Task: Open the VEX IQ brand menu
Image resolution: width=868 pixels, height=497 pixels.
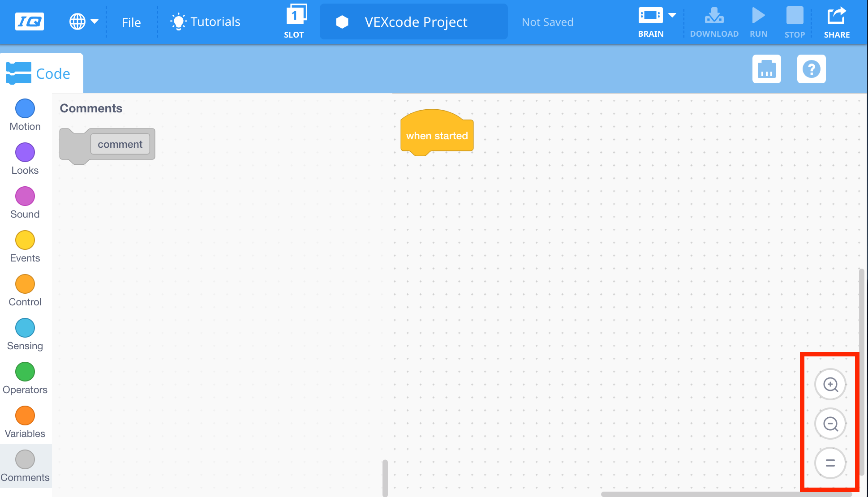Action: pos(28,21)
